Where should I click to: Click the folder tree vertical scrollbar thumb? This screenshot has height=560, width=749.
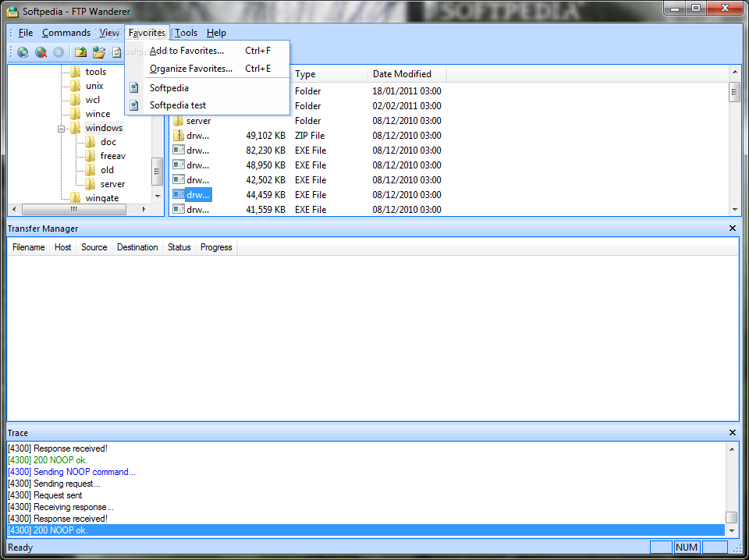157,172
